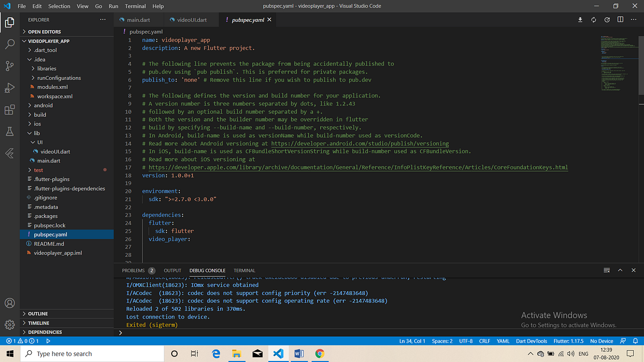This screenshot has height=362, width=644.
Task: Change YAML language mode in status bar
Action: click(503, 341)
